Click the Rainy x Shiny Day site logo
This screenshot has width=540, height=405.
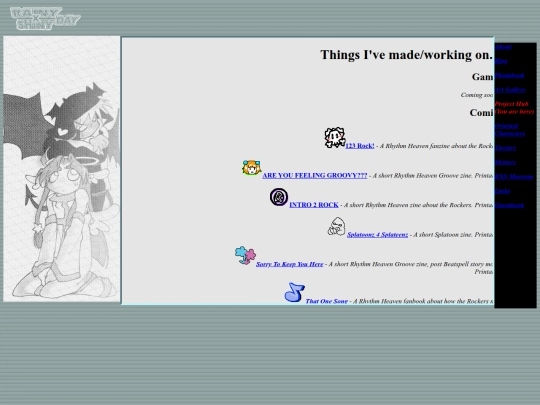[x=45, y=18]
